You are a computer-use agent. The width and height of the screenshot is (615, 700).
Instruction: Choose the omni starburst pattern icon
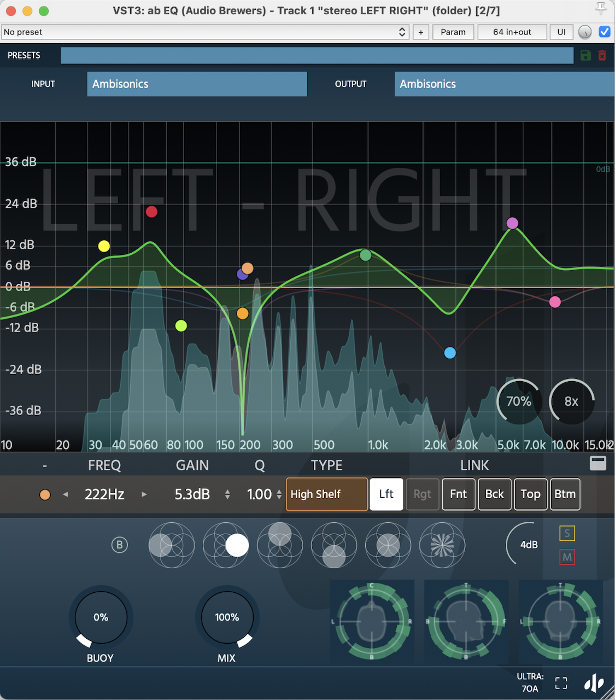[442, 545]
